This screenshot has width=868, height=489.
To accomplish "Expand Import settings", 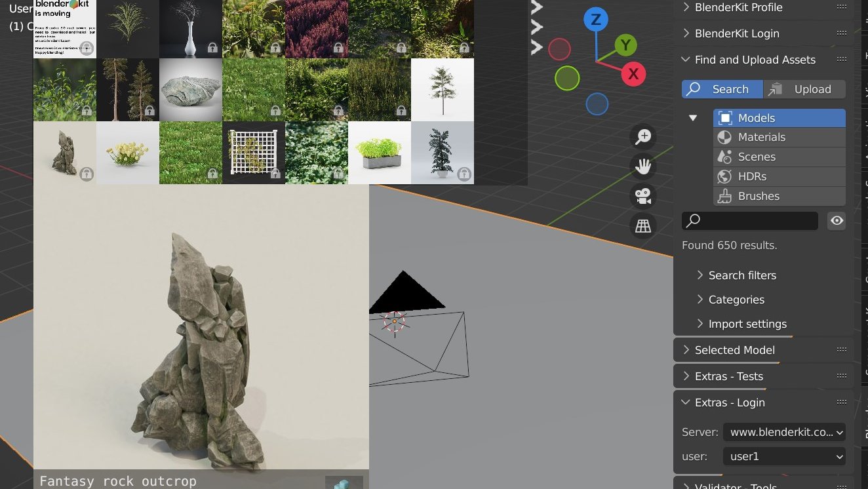I will (747, 324).
